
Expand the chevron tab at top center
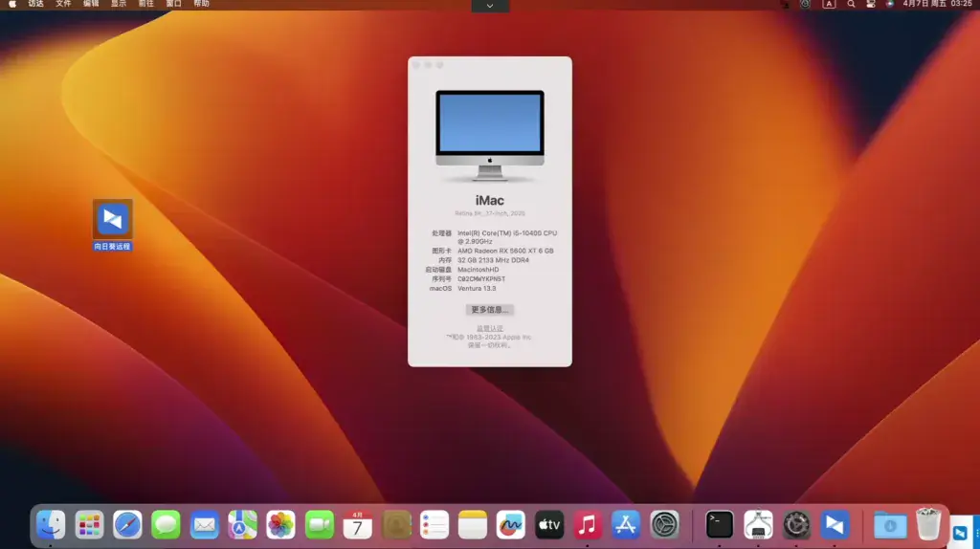[x=490, y=6]
